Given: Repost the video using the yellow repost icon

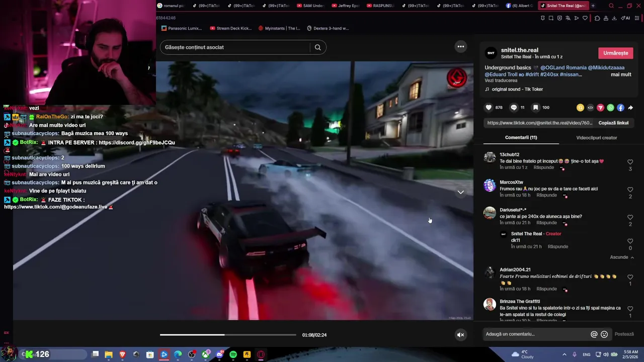Looking at the screenshot, I should [580, 108].
